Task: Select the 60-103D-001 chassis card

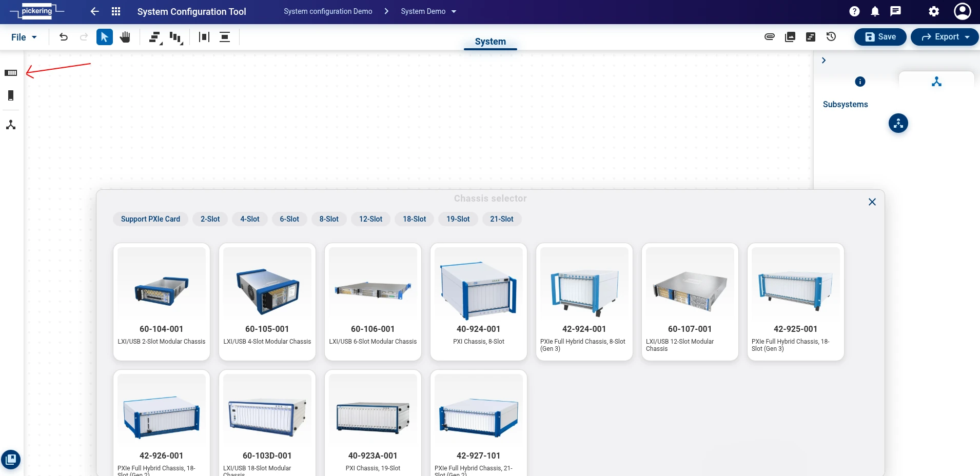Action: click(x=267, y=423)
